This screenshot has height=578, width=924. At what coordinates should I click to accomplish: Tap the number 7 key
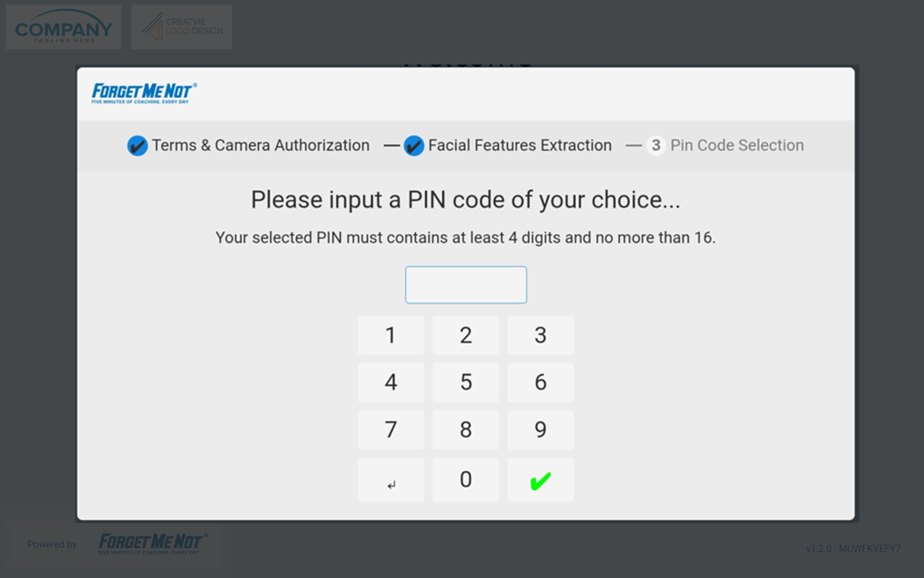tap(391, 430)
